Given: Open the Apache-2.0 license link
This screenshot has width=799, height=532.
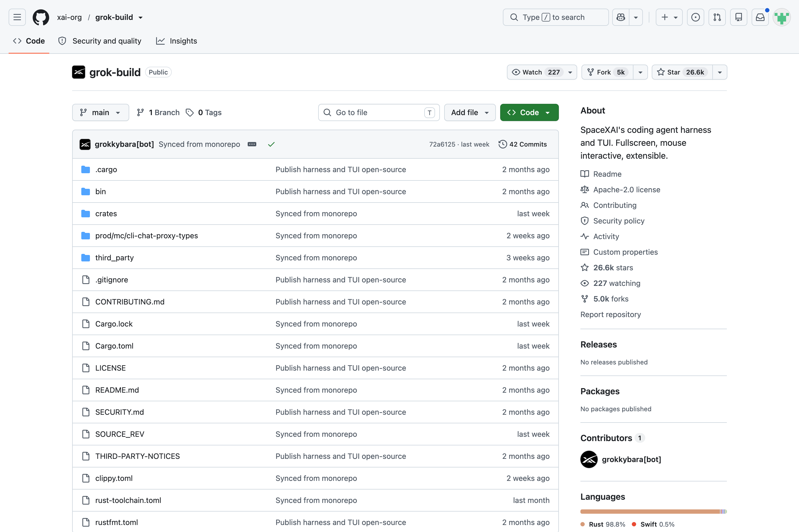Looking at the screenshot, I should (x=626, y=190).
